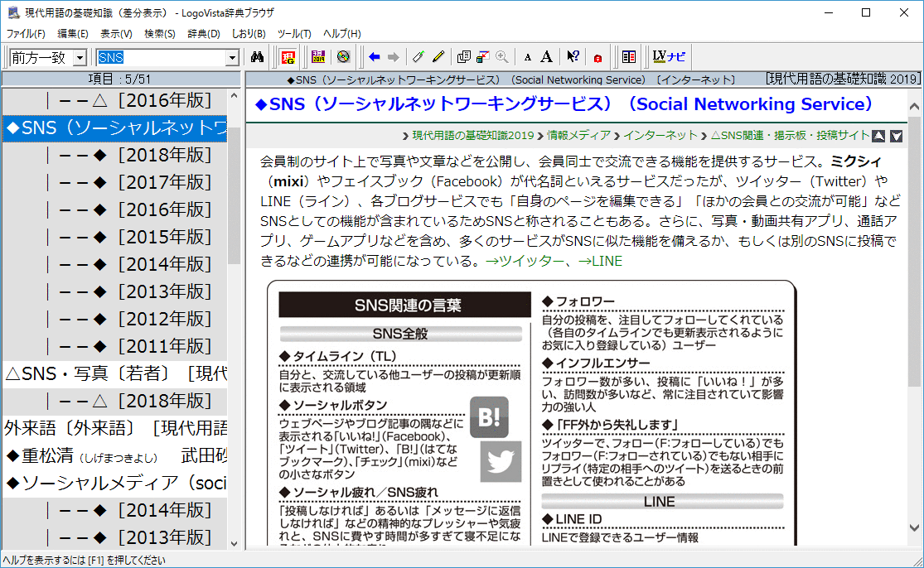Click the up triangle previous-entry button
The width and height of the screenshot is (924, 568).
879,136
